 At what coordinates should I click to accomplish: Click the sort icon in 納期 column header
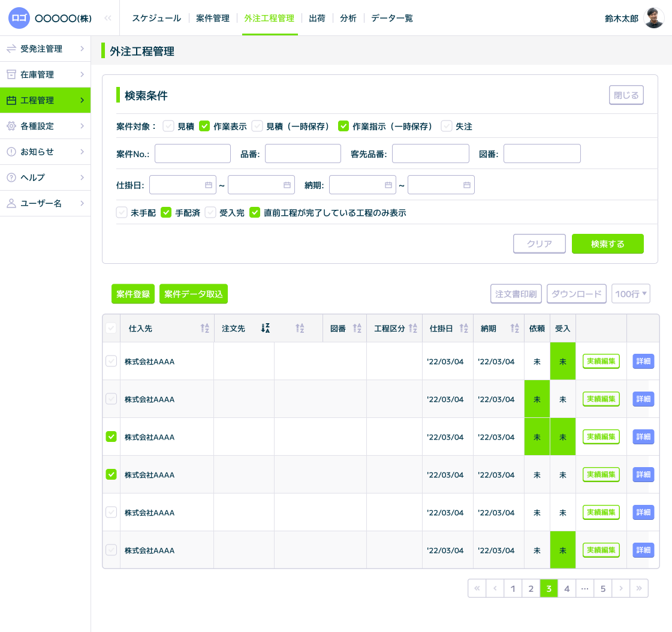coord(514,329)
